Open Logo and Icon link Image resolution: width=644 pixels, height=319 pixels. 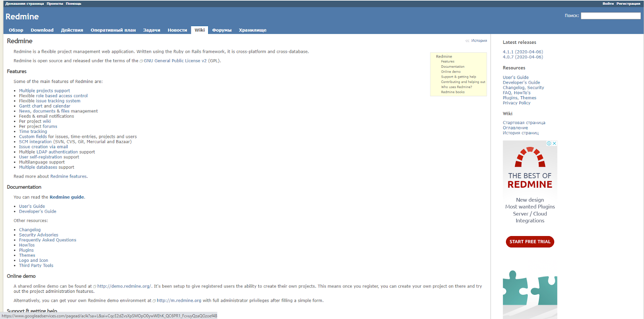33,261
